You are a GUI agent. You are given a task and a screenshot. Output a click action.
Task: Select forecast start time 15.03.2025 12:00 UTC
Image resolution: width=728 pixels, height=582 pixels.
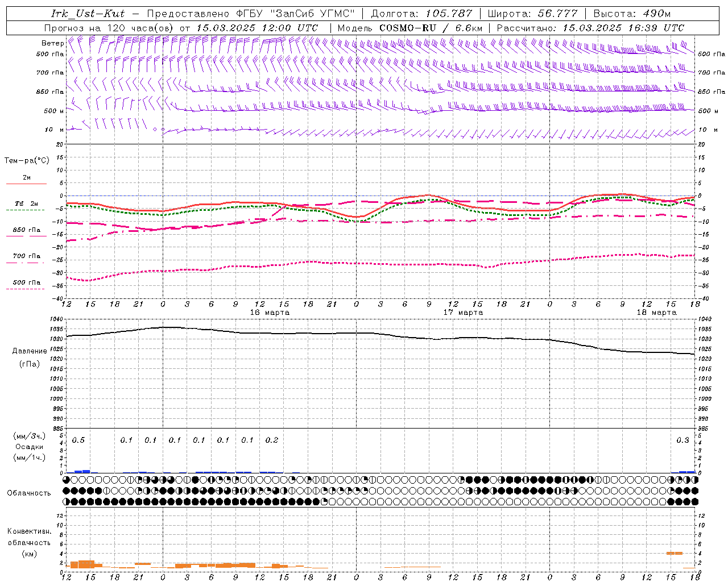click(x=257, y=28)
